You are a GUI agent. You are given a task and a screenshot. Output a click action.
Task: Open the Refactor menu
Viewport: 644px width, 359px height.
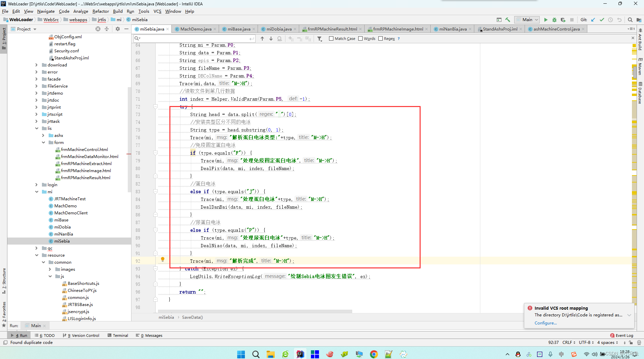pyautogui.click(x=101, y=11)
